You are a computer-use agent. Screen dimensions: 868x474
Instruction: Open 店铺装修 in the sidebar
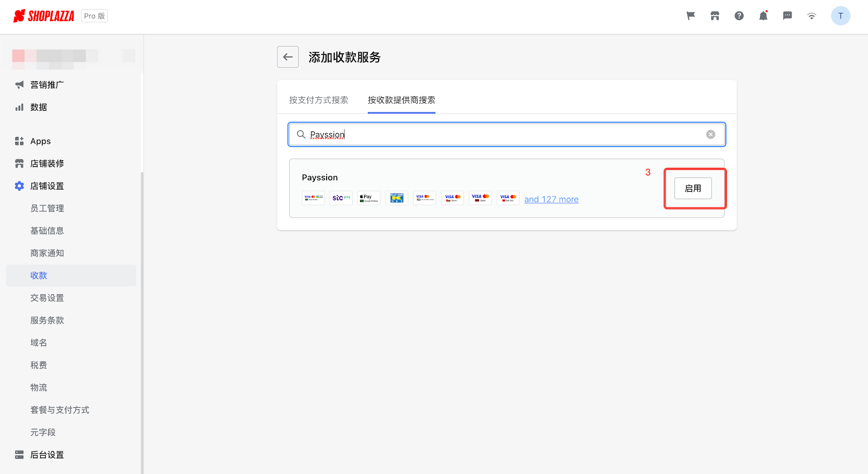[47, 163]
